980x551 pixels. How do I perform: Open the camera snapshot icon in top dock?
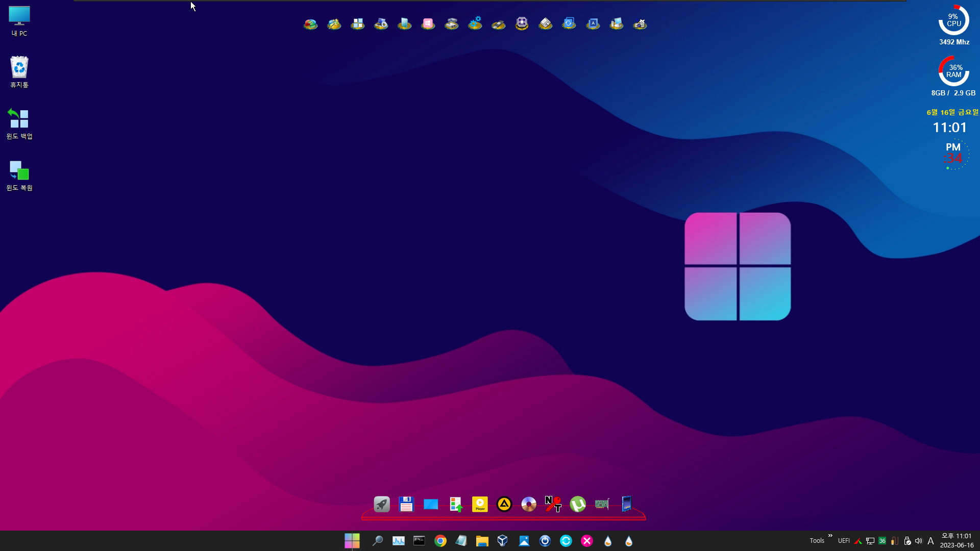coord(640,24)
